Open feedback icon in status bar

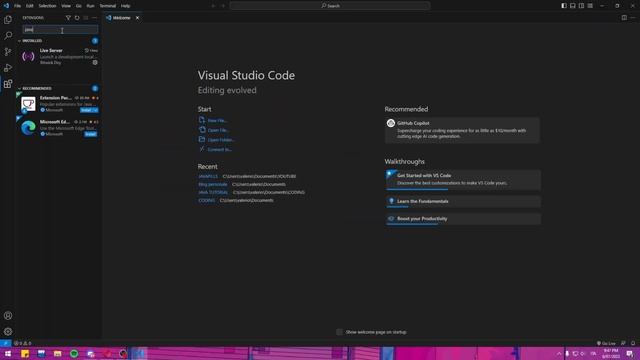(x=623, y=343)
